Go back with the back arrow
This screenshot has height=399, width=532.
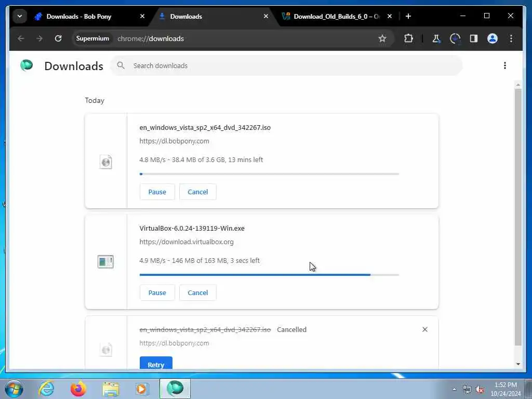tap(21, 38)
